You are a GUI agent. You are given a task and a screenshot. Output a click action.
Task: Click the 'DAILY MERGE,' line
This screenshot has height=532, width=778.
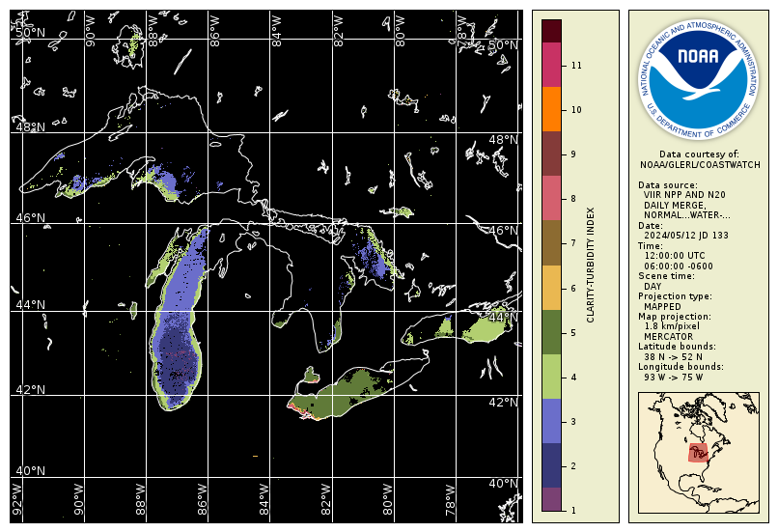tap(675, 206)
